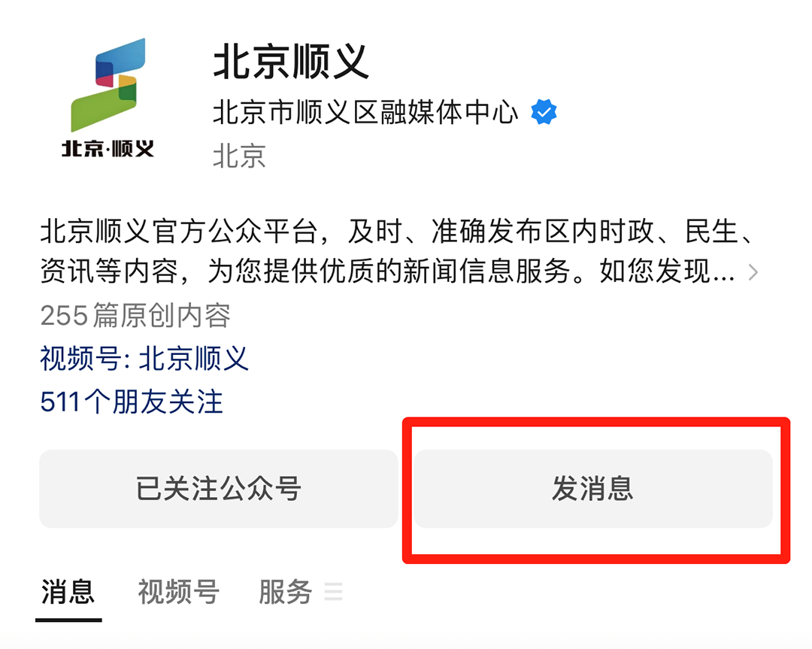
Task: Toggle the 已关注公众号 follow status button
Action: [219, 488]
